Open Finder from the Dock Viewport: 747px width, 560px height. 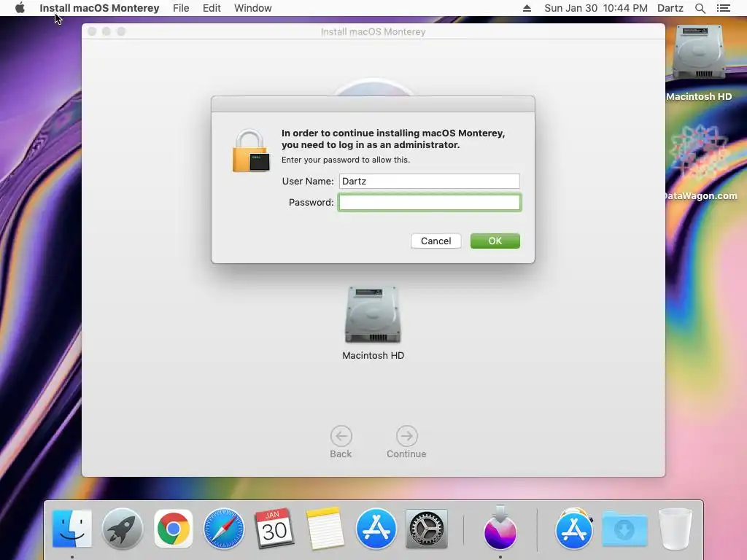[72, 529]
